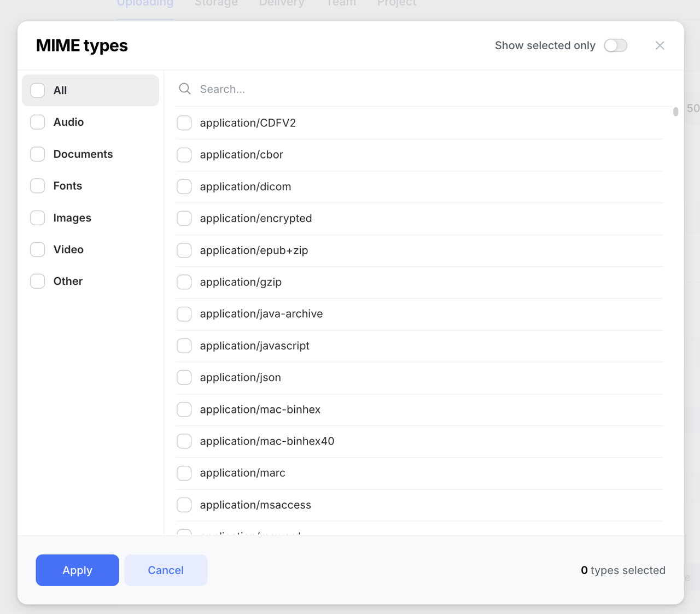Check the application/msaccess MIME type
The width and height of the screenshot is (700, 614).
(x=184, y=505)
